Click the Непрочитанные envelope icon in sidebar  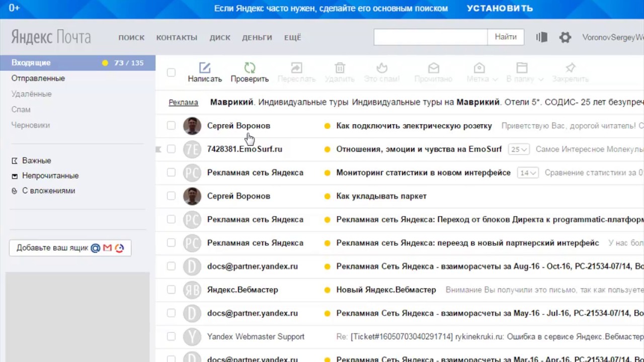coord(15,176)
